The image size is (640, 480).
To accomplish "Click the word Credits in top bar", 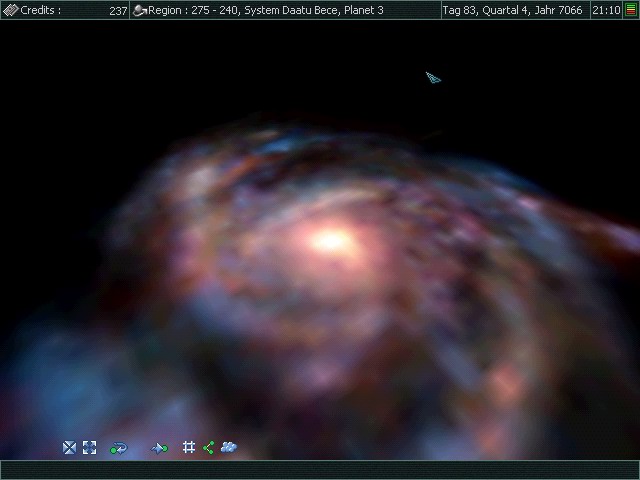I will [x=40, y=10].
